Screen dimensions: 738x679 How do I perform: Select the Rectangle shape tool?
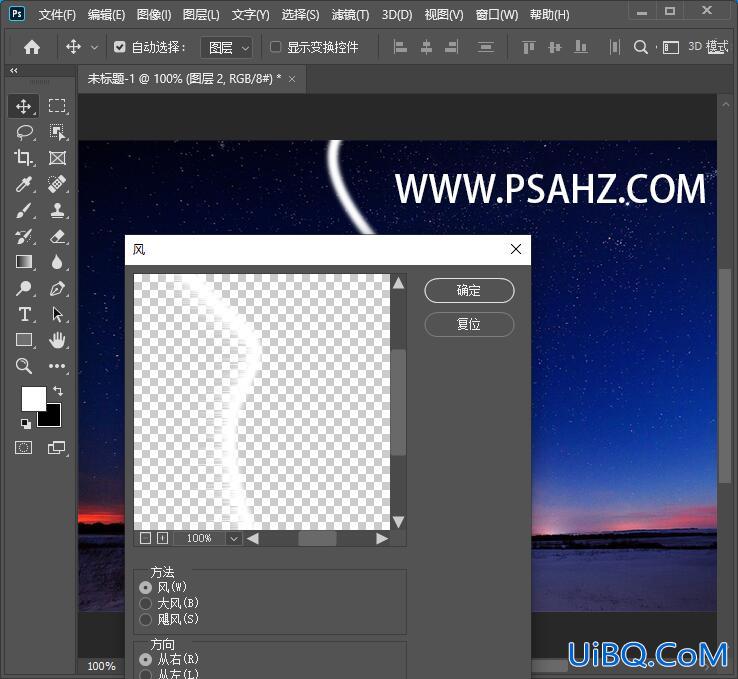pos(24,340)
